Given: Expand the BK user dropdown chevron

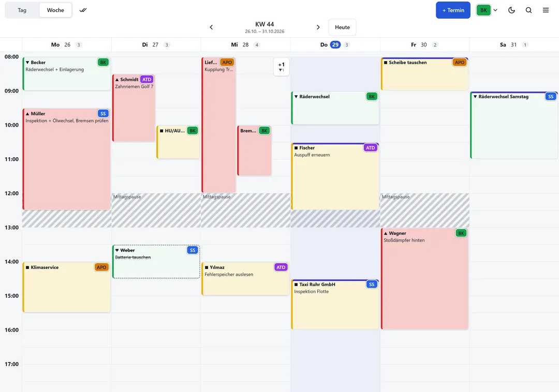Looking at the screenshot, I should coord(495,10).
